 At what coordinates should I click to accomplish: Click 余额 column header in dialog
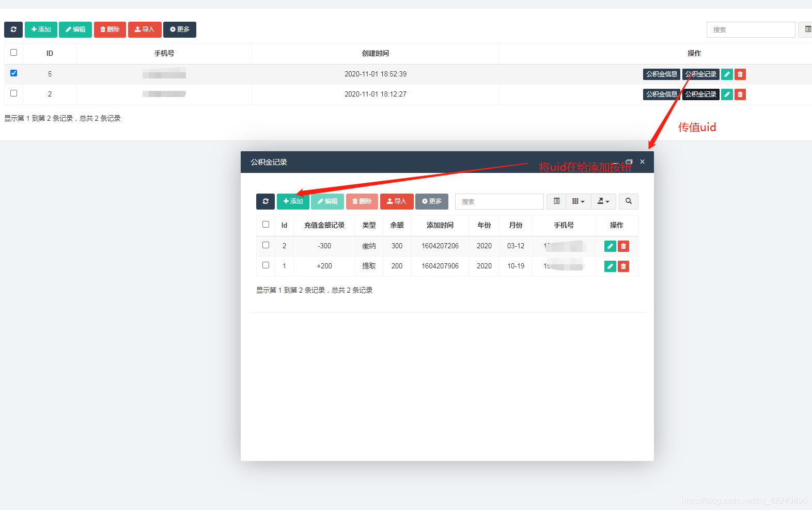pyautogui.click(x=397, y=226)
